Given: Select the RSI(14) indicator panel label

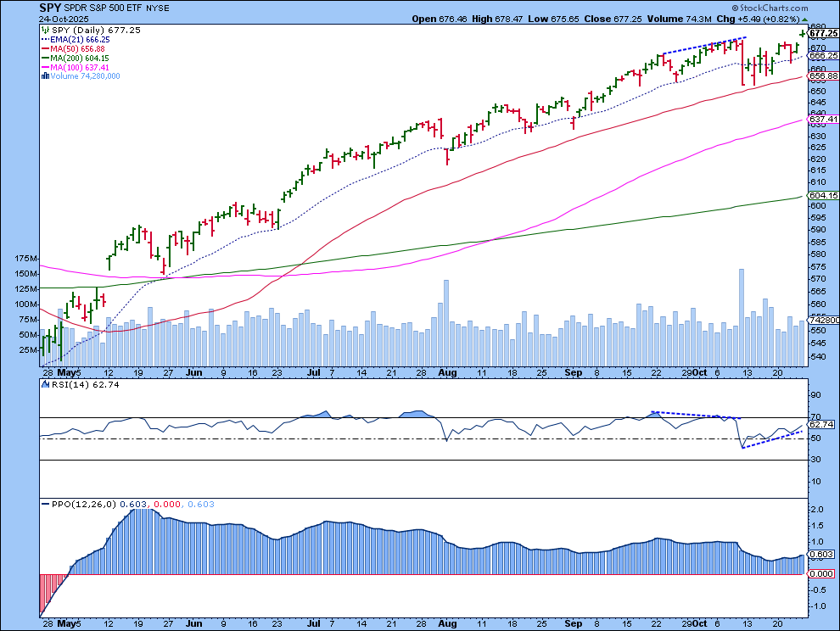Looking at the screenshot, I should coord(70,385).
